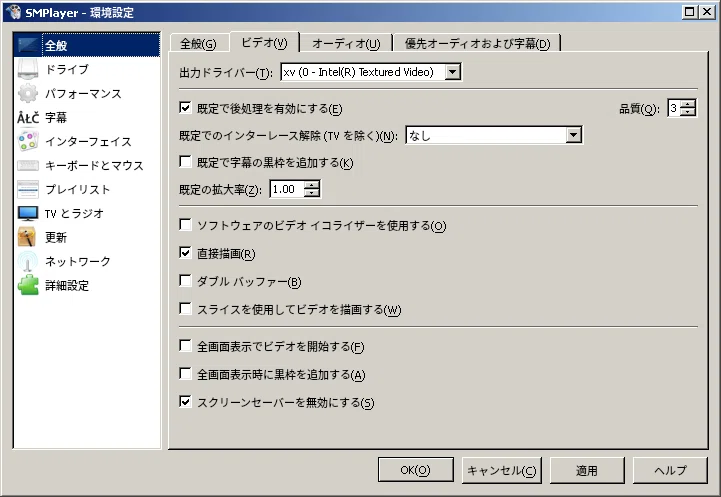Switch to the 全般(G) tab
The height and width of the screenshot is (497, 721).
pos(198,44)
